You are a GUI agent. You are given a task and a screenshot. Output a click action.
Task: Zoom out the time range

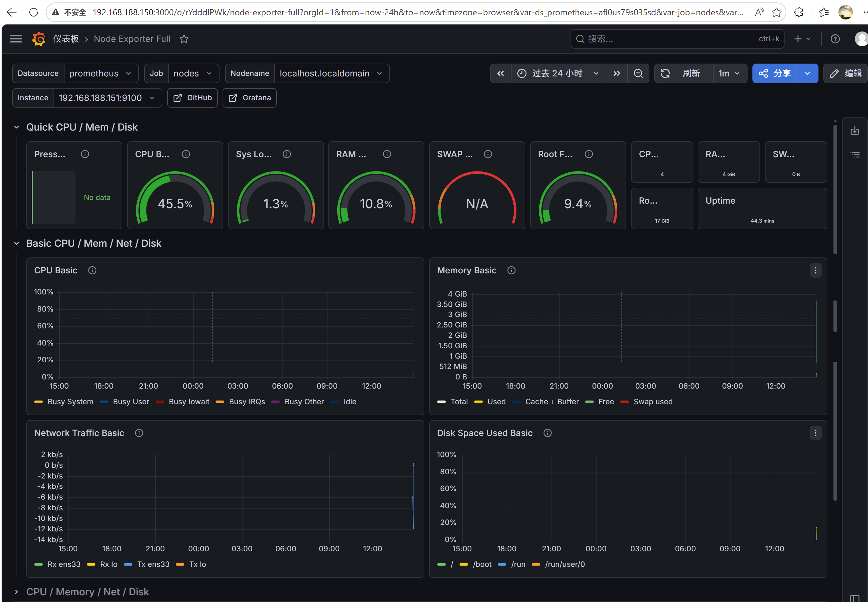coord(638,73)
